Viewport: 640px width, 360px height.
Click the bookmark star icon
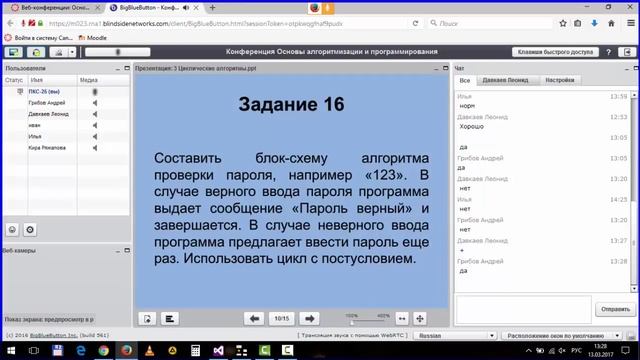(x=563, y=23)
